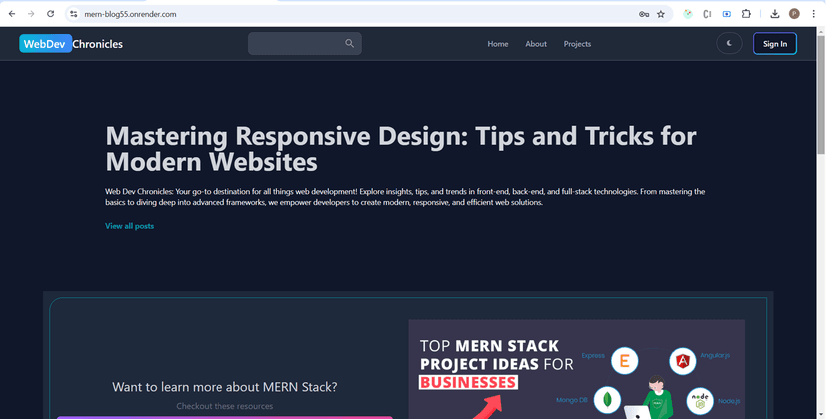Bookmark this page with the star icon
This screenshot has height=419, width=828.
point(661,14)
